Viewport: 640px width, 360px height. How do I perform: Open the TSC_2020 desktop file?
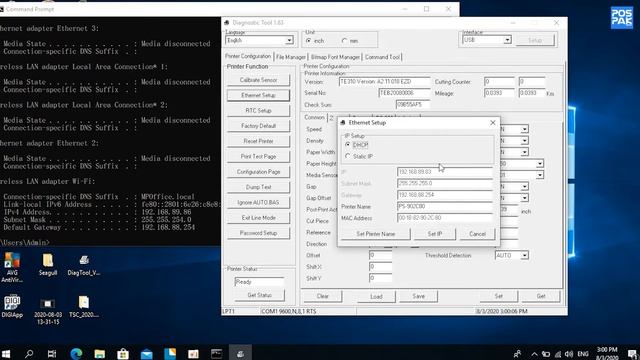[84, 307]
